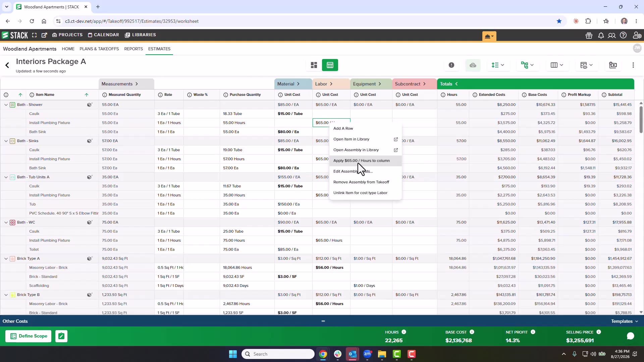644x362 pixels.
Task: Toggle fullscreen mode icon next to STACK
Action: click(x=34, y=35)
